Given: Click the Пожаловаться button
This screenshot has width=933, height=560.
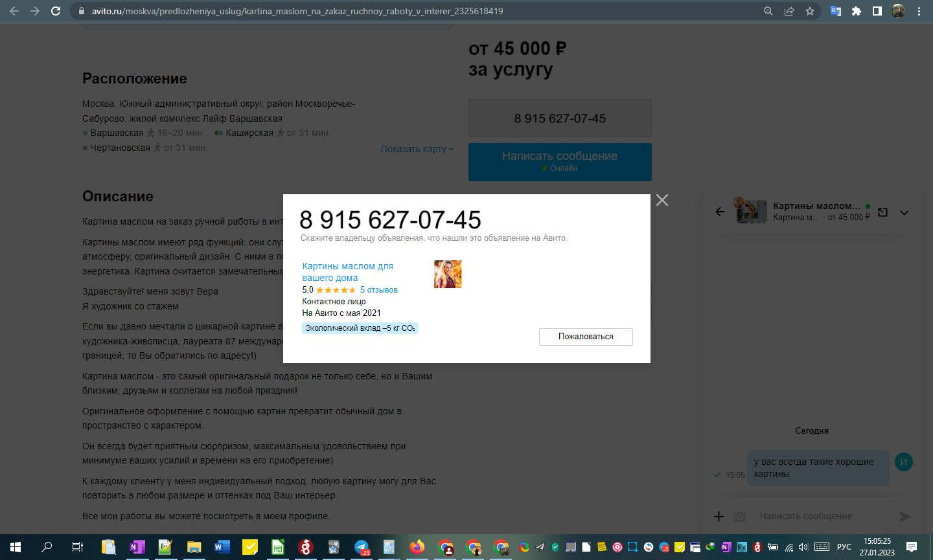Looking at the screenshot, I should tap(586, 337).
